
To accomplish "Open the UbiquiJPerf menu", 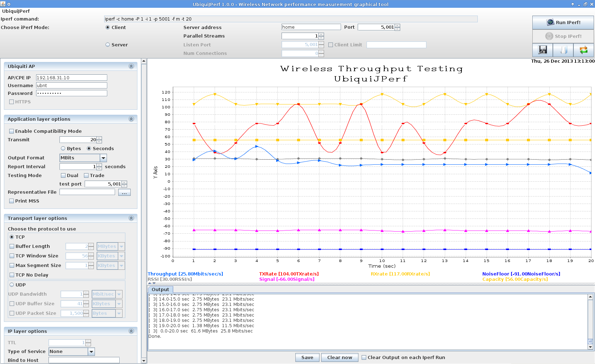I will pyautogui.click(x=16, y=11).
